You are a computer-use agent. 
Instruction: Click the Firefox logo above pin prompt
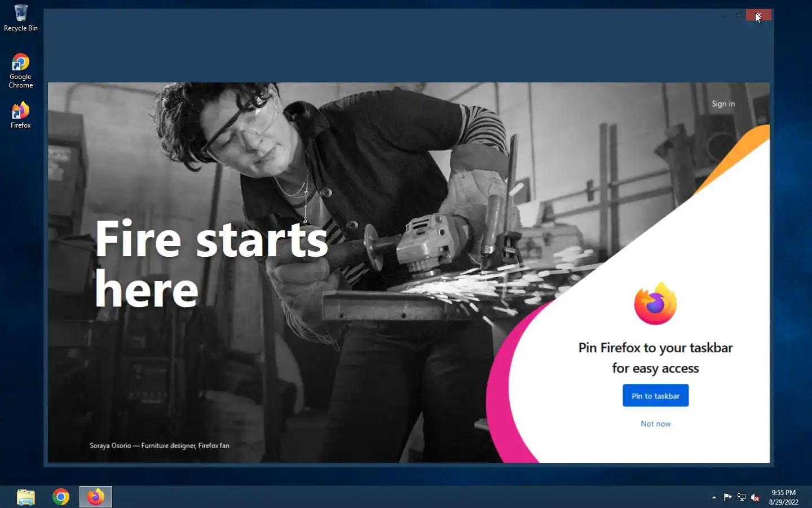click(655, 304)
